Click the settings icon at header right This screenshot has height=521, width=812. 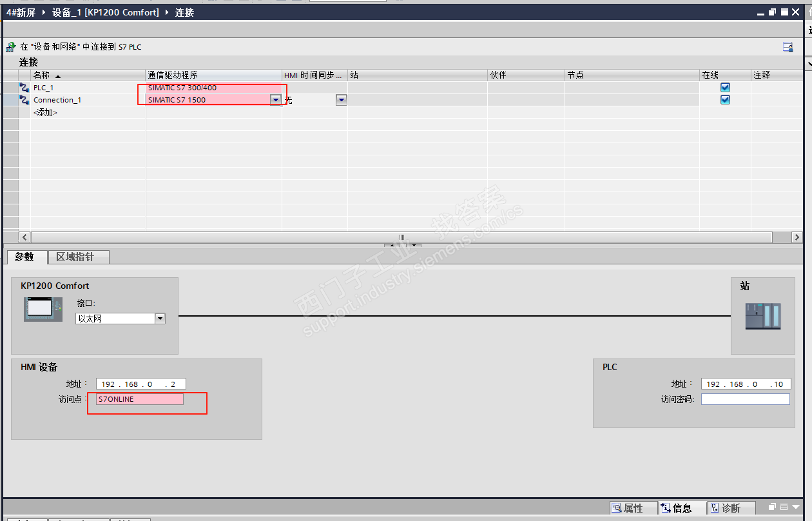tap(788, 47)
